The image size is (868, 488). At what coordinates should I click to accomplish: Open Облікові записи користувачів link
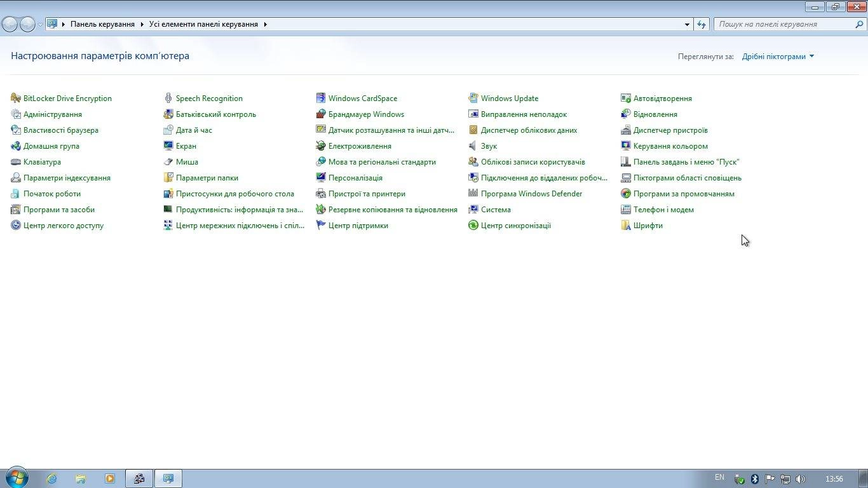tap(533, 162)
